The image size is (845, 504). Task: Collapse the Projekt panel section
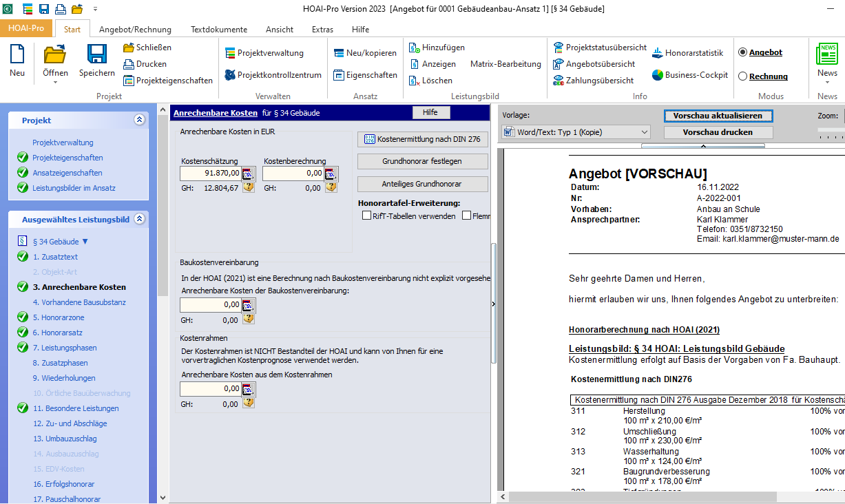140,120
